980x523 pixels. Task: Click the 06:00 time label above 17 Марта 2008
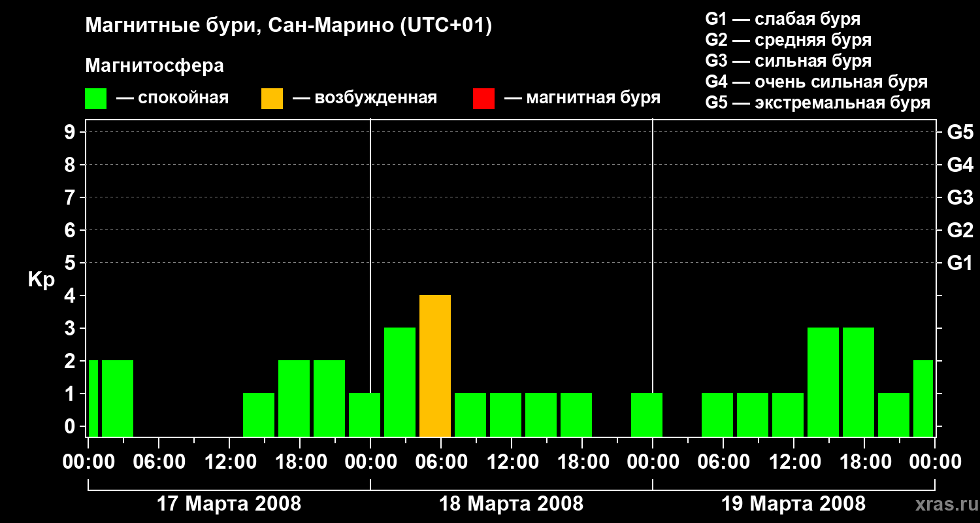159,462
